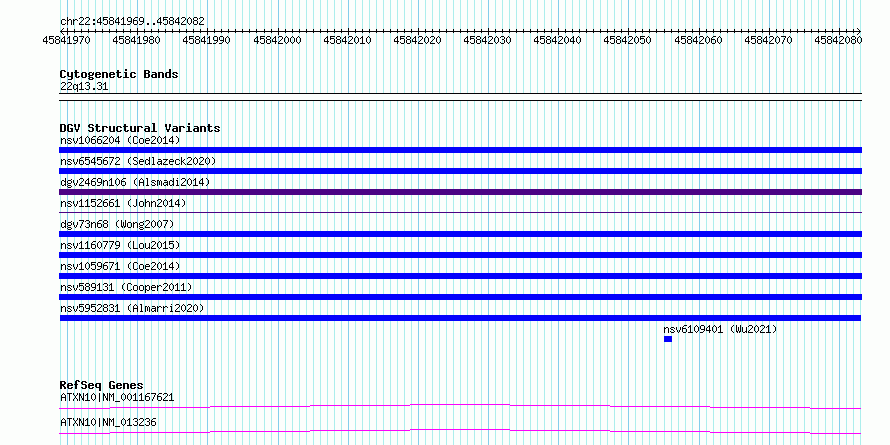
Task: Select the blue bar under nsv5952831
Action: coord(460,318)
